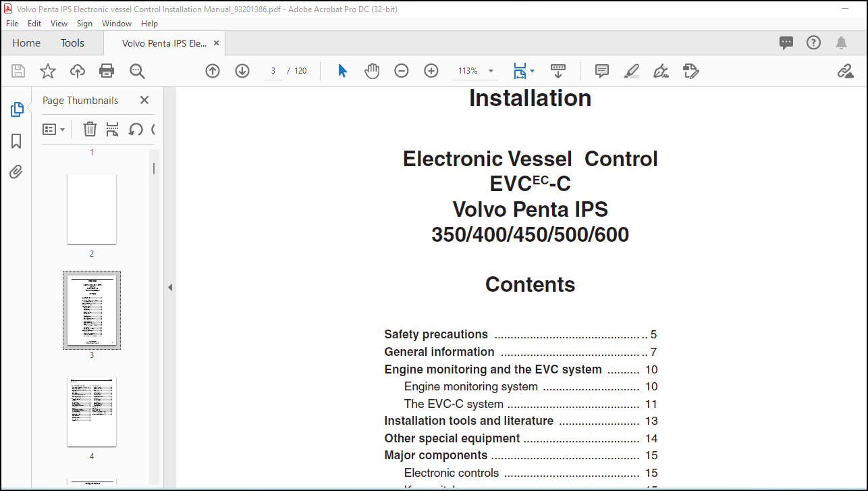This screenshot has height=491, width=868.
Task: Rotate pages counterclockwise in the thumbnails panel
Action: coord(136,129)
